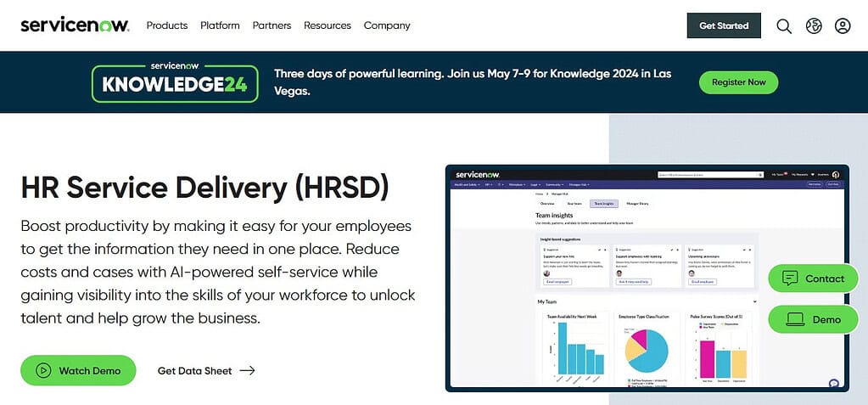Click the pie chart in the product screenshot
This screenshot has width=868, height=405.
tap(647, 352)
